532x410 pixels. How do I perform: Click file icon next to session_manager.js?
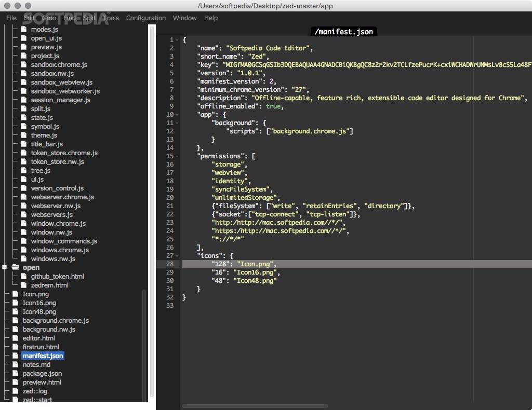23,100
